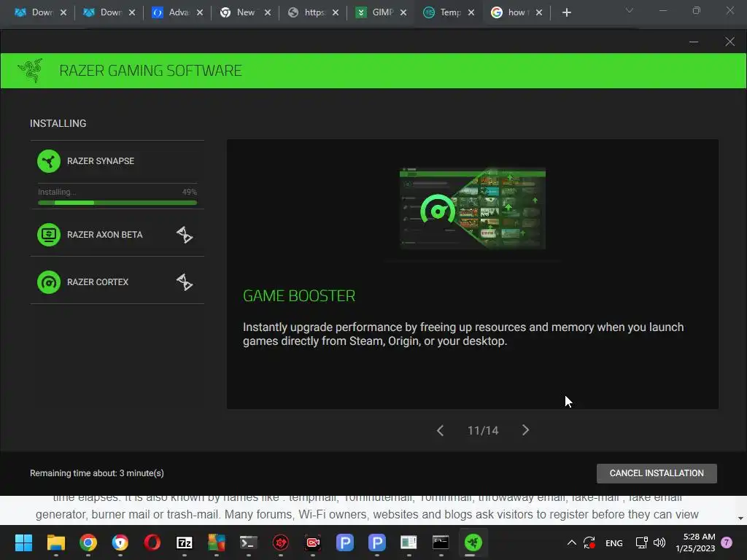The image size is (747, 560).
Task: Open the terminal prompt taskbar icon
Action: (x=248, y=542)
